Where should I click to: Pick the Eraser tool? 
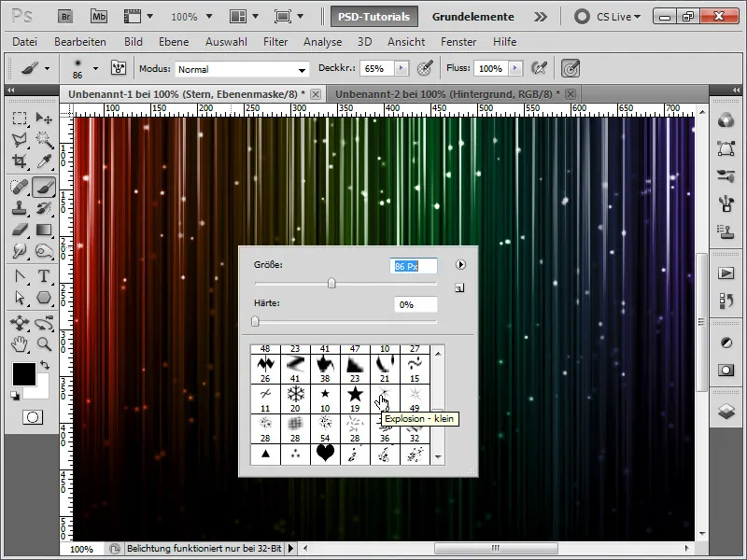click(x=20, y=230)
